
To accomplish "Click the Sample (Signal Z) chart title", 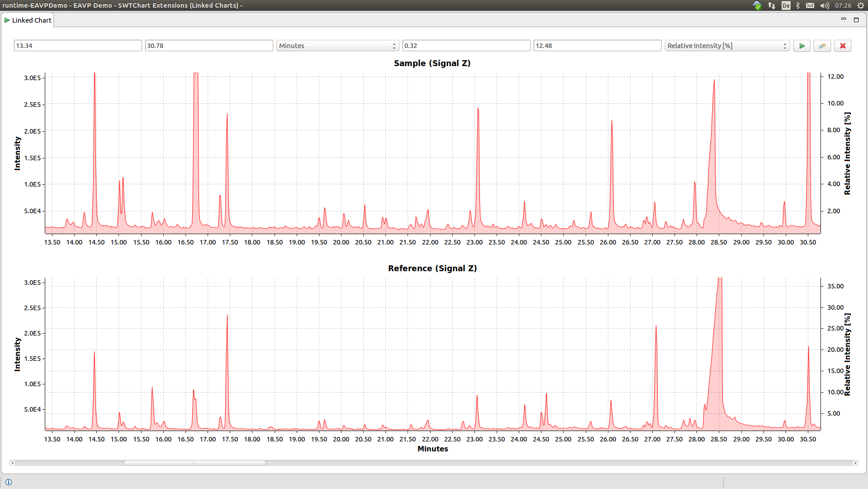I will coord(432,63).
